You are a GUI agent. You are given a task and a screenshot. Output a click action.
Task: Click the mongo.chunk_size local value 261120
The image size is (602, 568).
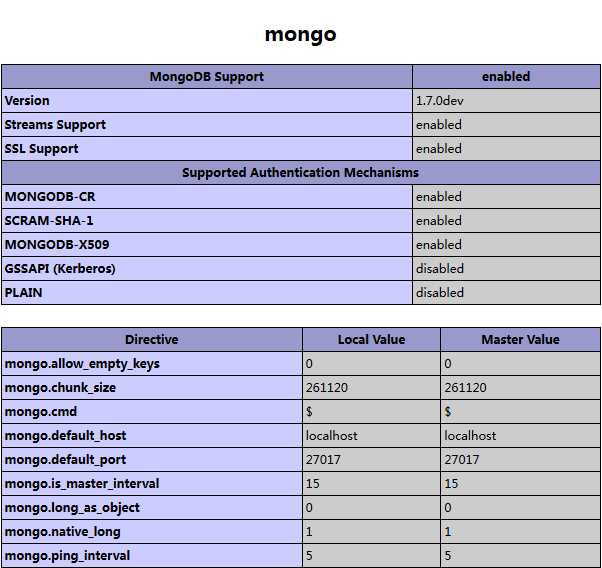coord(327,388)
